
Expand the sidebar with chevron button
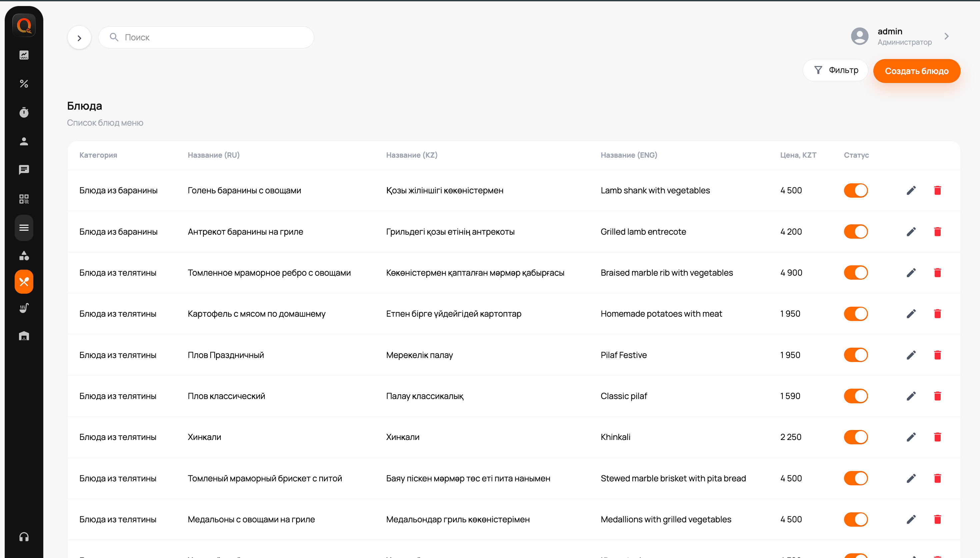pyautogui.click(x=79, y=38)
